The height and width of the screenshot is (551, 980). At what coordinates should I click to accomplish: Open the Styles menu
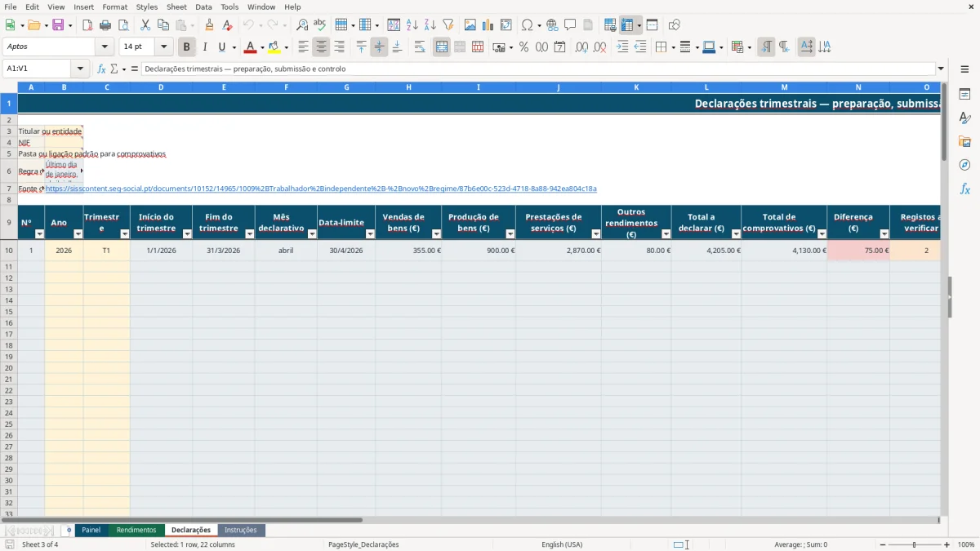click(147, 7)
